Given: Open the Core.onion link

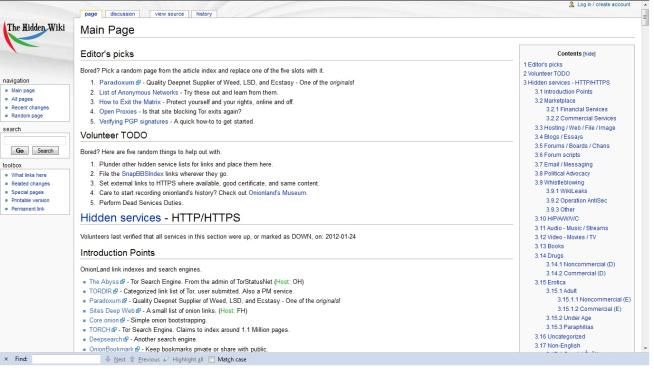Looking at the screenshot, I should (x=104, y=320).
